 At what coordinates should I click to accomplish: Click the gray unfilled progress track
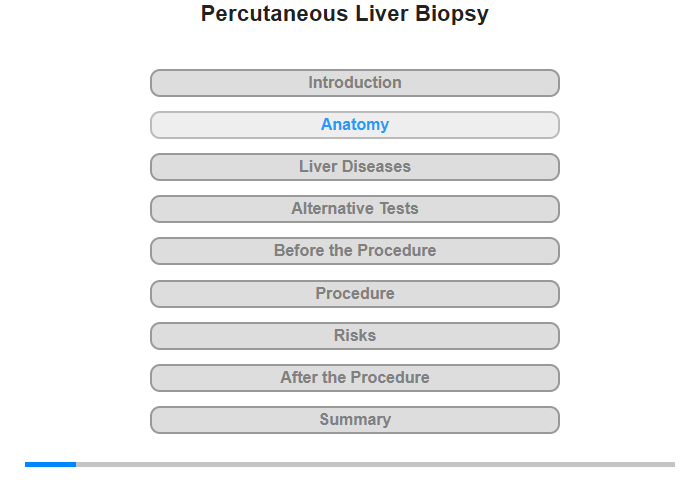pyautogui.click(x=375, y=464)
